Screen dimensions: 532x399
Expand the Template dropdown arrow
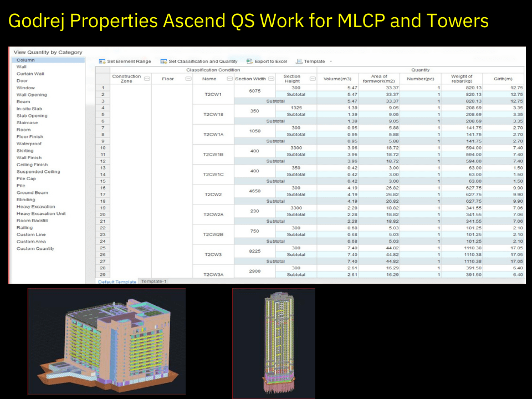[331, 62]
